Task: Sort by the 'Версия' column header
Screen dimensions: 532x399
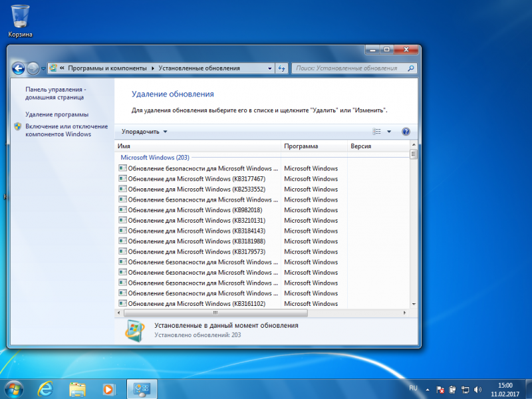Action: tap(378, 146)
